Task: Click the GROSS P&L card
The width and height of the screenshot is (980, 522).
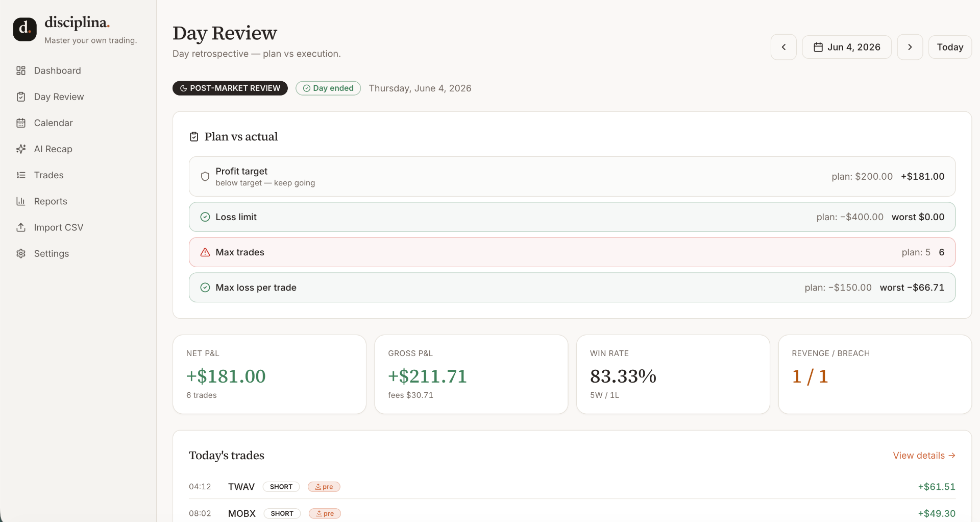Action: tap(471, 374)
